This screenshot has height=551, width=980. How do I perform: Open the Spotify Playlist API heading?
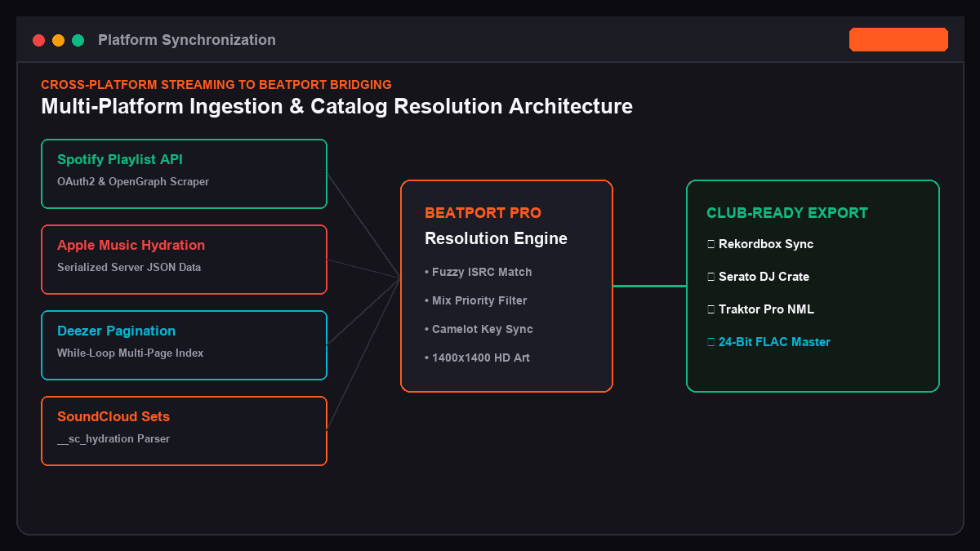pos(120,159)
